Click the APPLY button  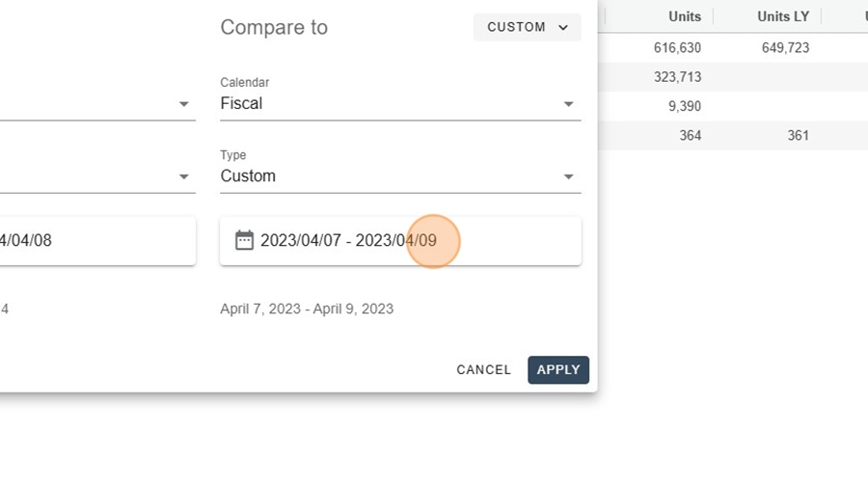pyautogui.click(x=558, y=370)
